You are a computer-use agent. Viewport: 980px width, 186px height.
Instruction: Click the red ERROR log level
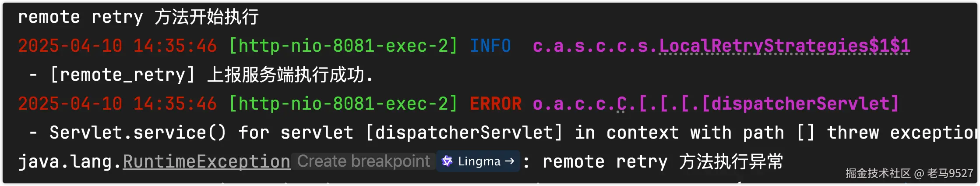tap(495, 104)
